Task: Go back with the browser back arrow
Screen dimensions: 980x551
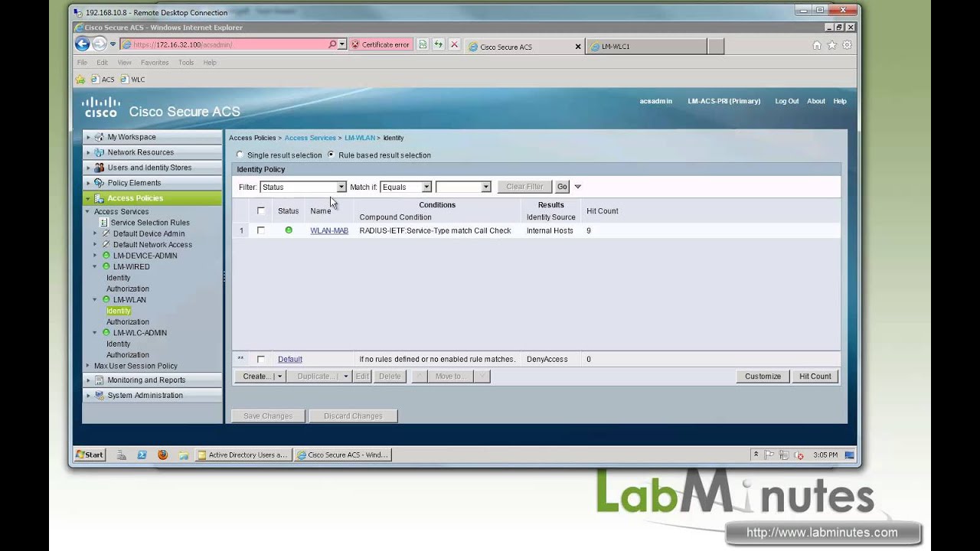Action: point(82,44)
